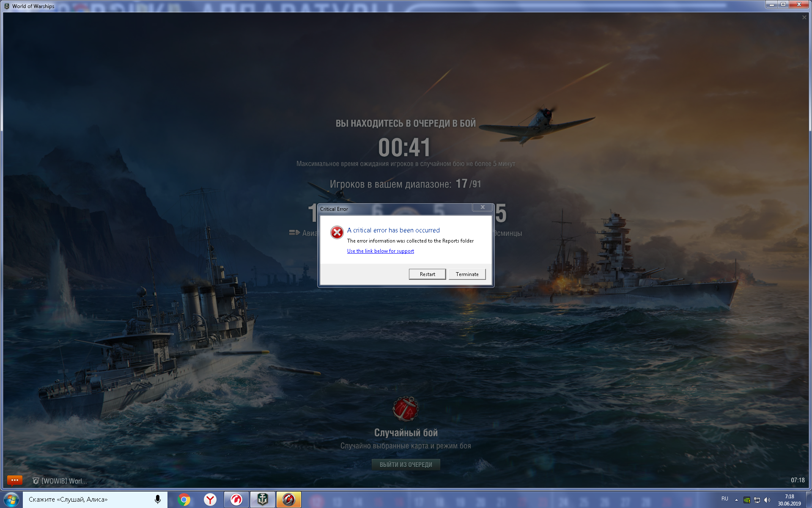Image resolution: width=812 pixels, height=508 pixels.
Task: Click the NVIDIA tray icon
Action: tap(747, 500)
